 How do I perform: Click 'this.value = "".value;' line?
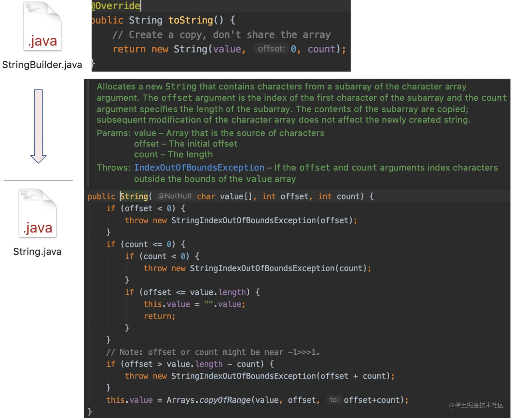tap(194, 304)
